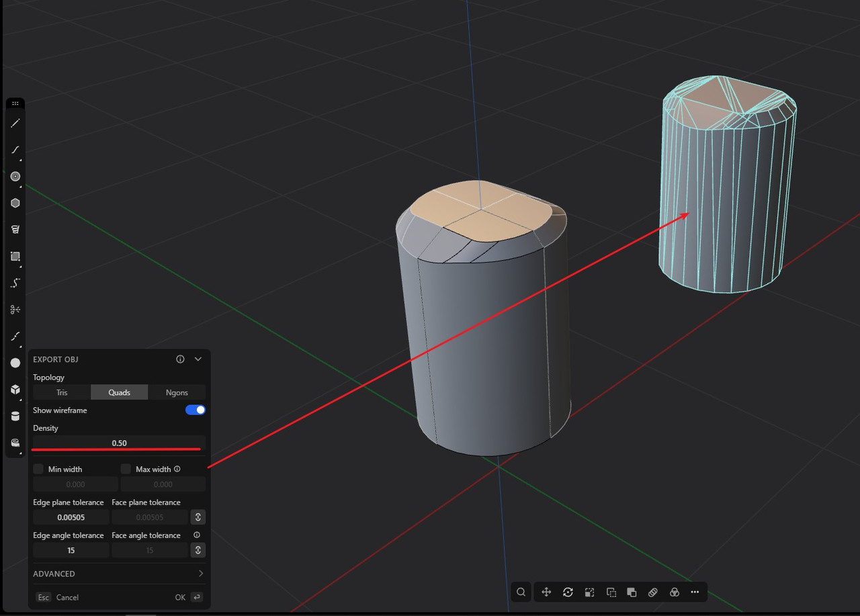Viewport: 860px width, 616px height.
Task: Select the box cube tool icon
Action: [x=15, y=390]
